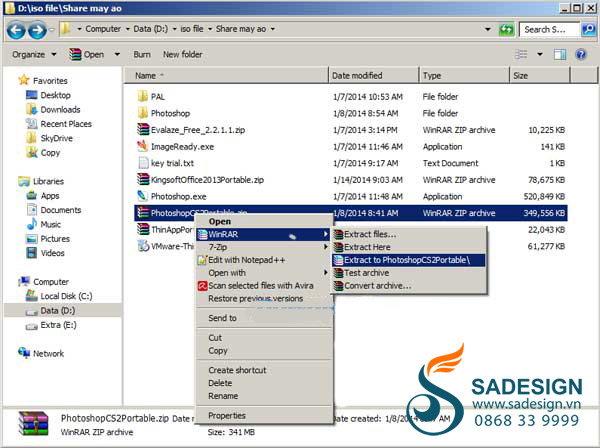Click the change view icon
The width and height of the screenshot is (600, 448).
(x=521, y=54)
